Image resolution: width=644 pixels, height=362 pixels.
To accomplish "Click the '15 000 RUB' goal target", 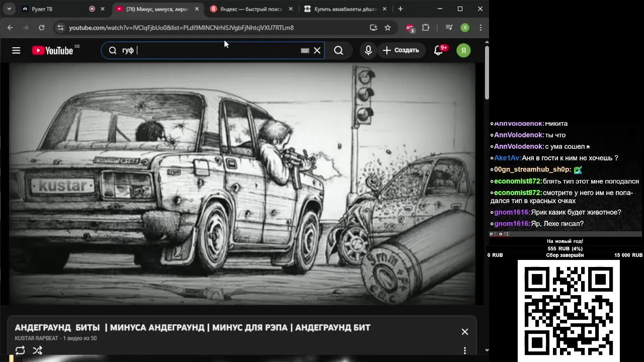I will [628, 255].
